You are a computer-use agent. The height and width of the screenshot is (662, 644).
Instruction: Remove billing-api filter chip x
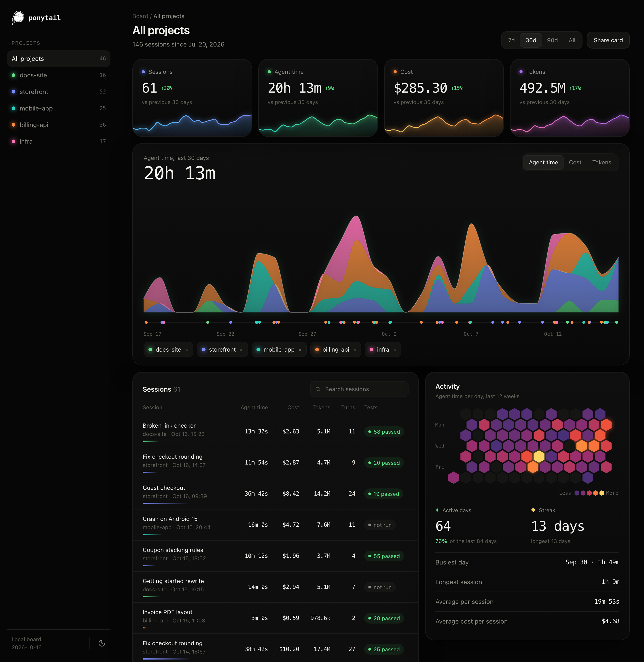click(354, 350)
